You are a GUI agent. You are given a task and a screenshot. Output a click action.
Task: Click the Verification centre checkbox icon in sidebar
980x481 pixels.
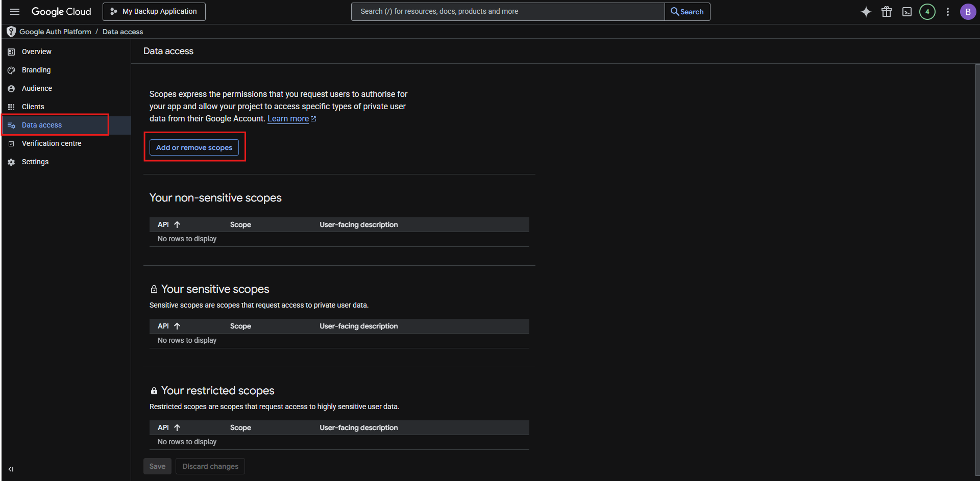coord(11,144)
